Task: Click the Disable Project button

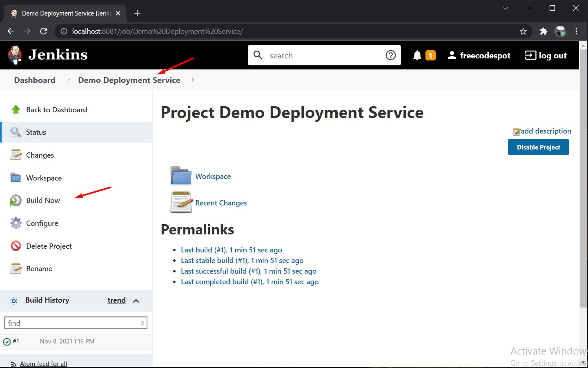Action: (538, 147)
